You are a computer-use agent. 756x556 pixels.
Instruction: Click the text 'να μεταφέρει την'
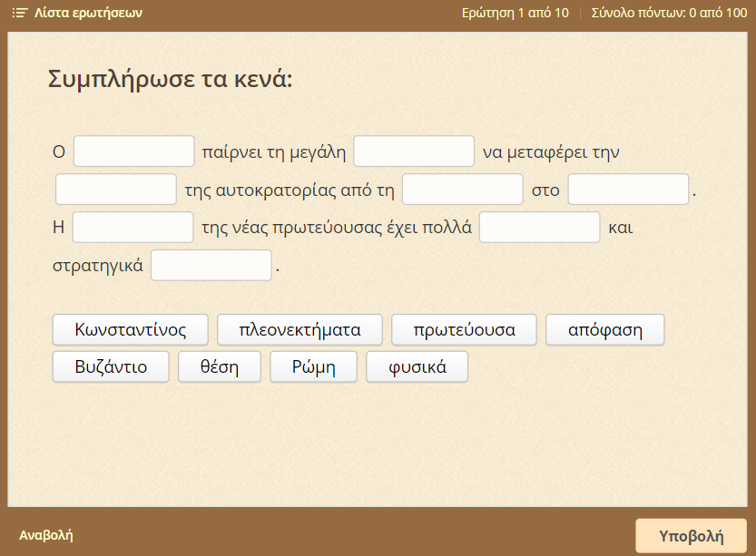551,152
